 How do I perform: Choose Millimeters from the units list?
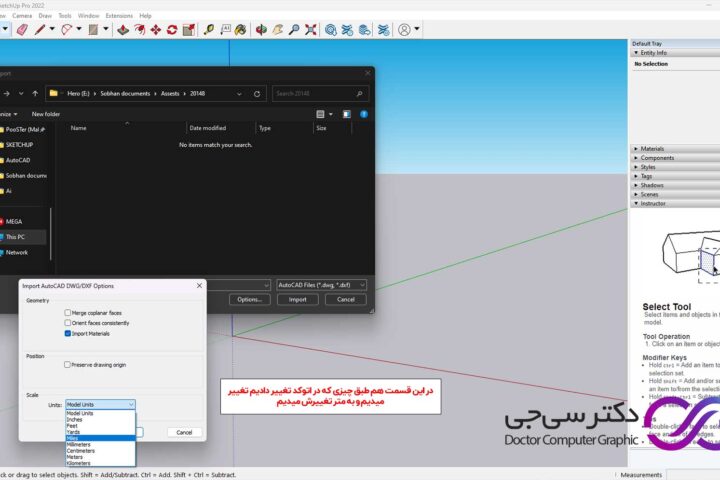point(101,445)
